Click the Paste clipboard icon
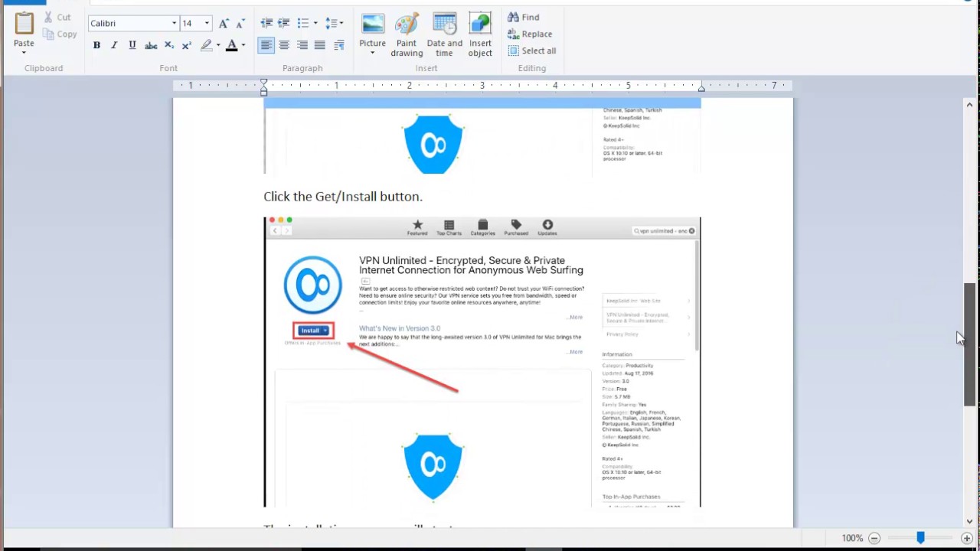The height and width of the screenshot is (551, 980). [x=24, y=24]
